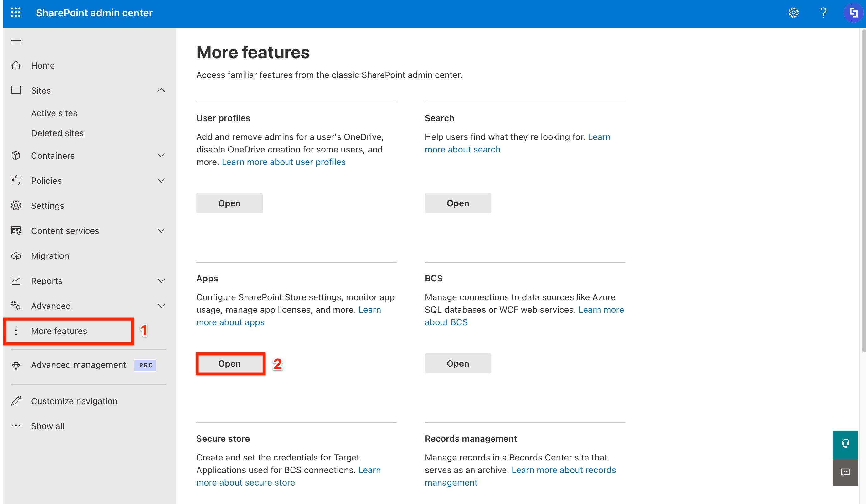The image size is (866, 504).
Task: Expand the Policies section chevron
Action: click(x=161, y=181)
